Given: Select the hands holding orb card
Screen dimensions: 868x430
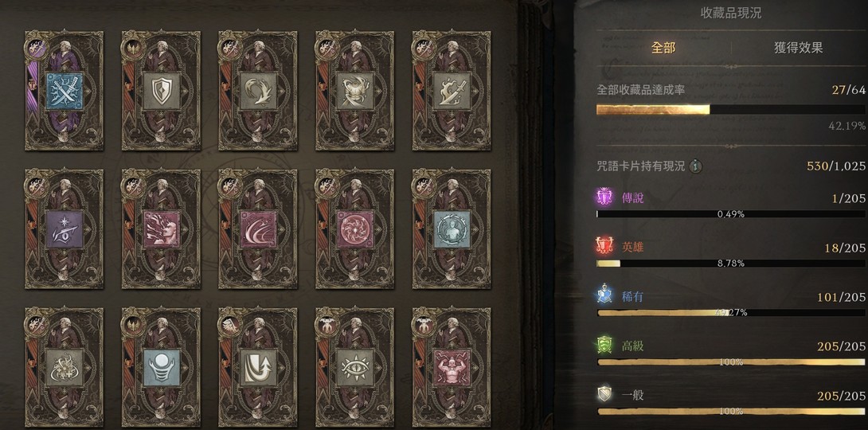Looking at the screenshot, I should click(161, 367).
